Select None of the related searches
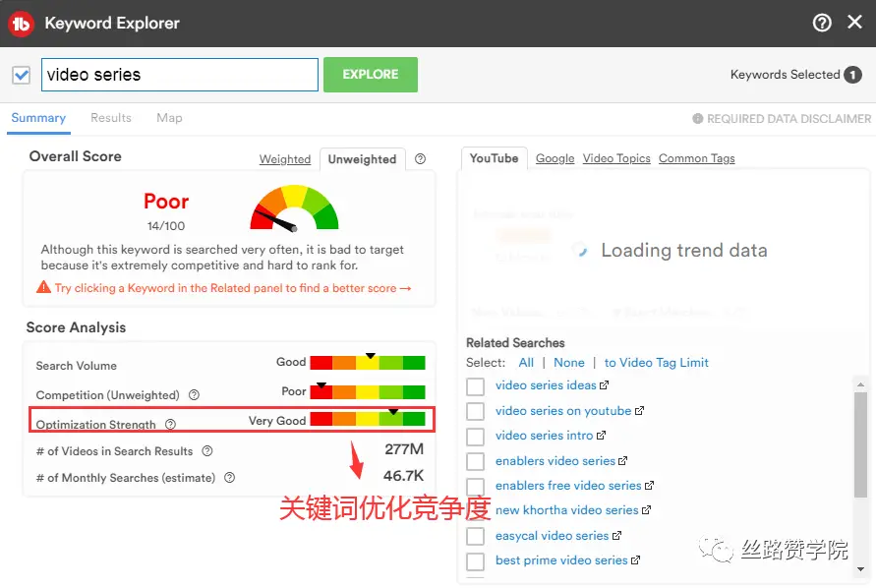The width and height of the screenshot is (876, 588). (568, 363)
